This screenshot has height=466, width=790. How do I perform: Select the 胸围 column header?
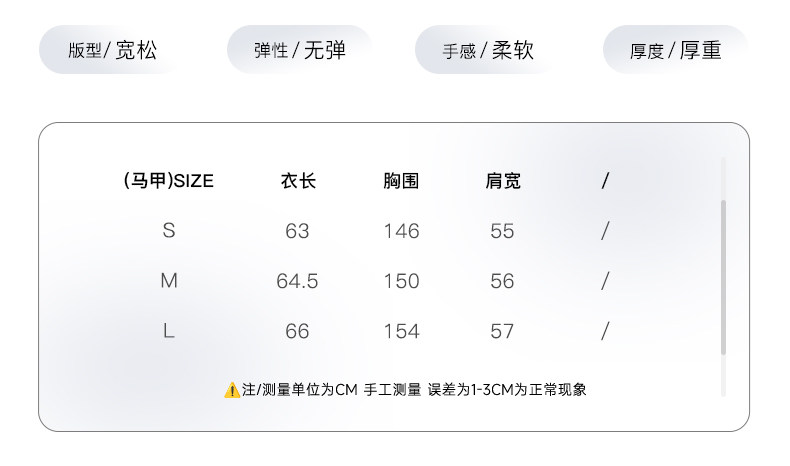click(x=401, y=181)
